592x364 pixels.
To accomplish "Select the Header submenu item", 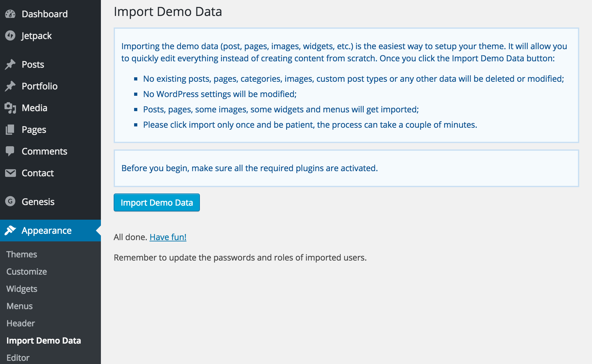I will pos(20,323).
